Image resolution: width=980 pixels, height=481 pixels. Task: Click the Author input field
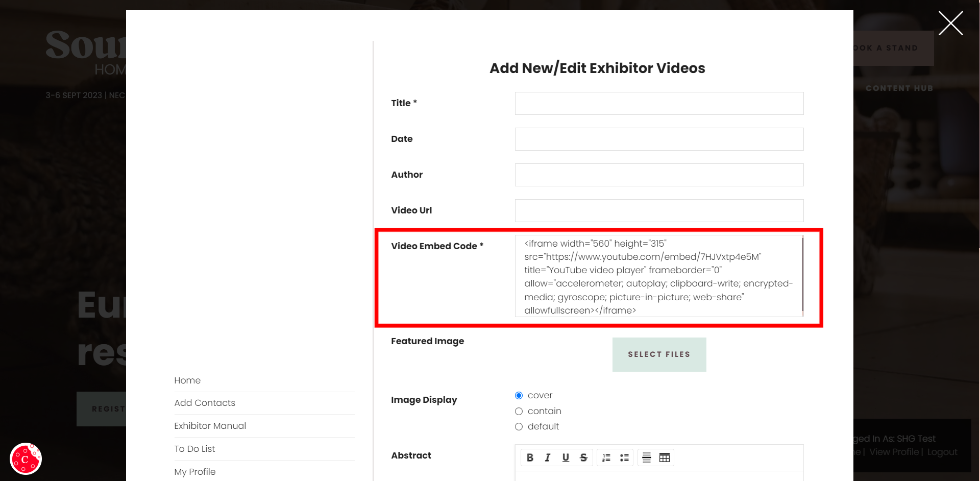(x=659, y=175)
